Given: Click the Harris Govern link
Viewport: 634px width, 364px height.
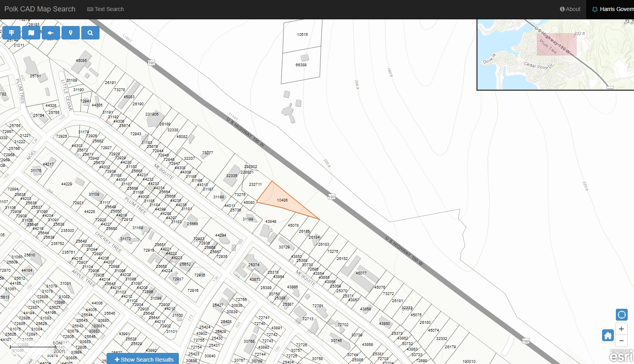Looking at the screenshot, I should (613, 9).
